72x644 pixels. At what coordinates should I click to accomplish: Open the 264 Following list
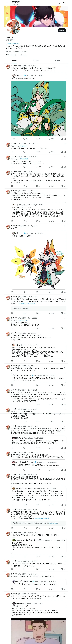11,55
